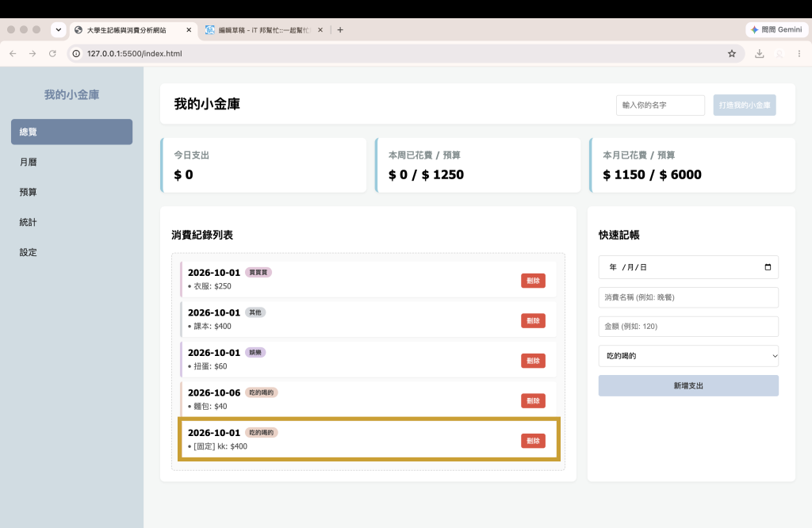
Task: Open the 統計 sidebar page
Action: (x=71, y=222)
